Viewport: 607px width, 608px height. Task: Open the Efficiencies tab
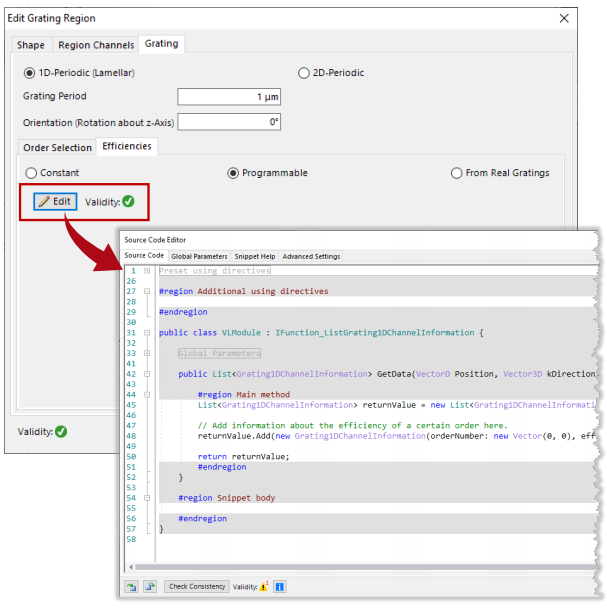coord(127,146)
